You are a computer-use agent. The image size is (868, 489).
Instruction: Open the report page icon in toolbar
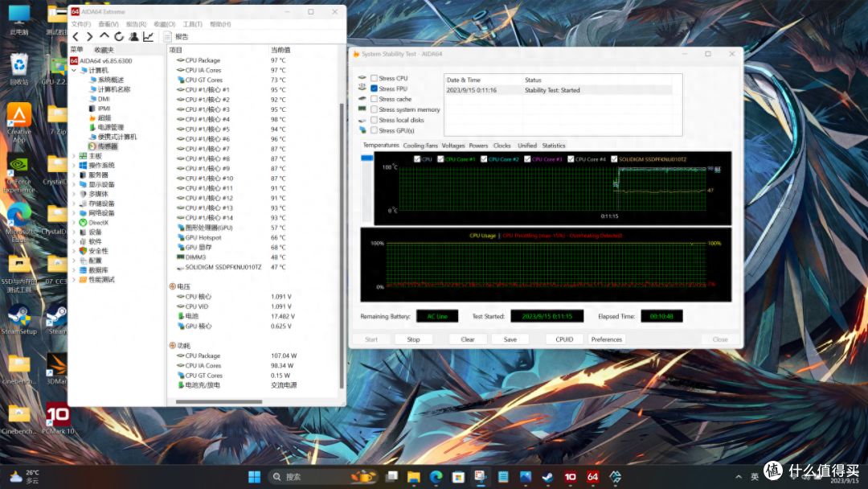[167, 36]
